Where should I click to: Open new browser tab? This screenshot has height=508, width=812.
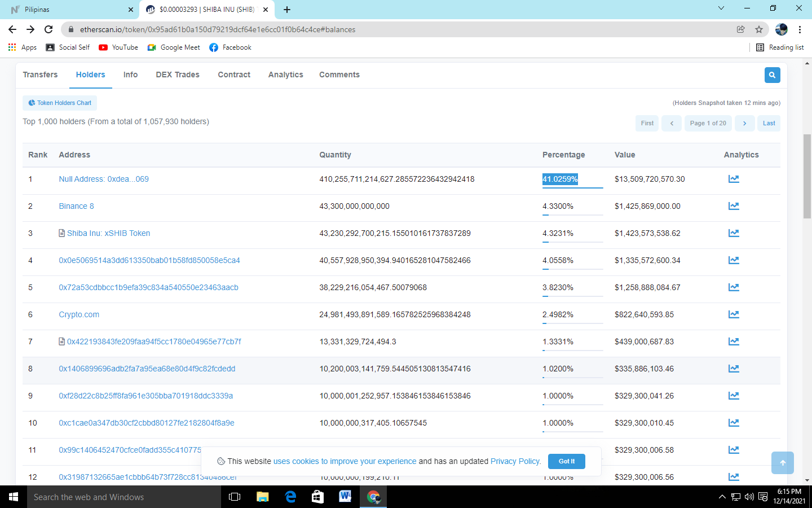287,10
